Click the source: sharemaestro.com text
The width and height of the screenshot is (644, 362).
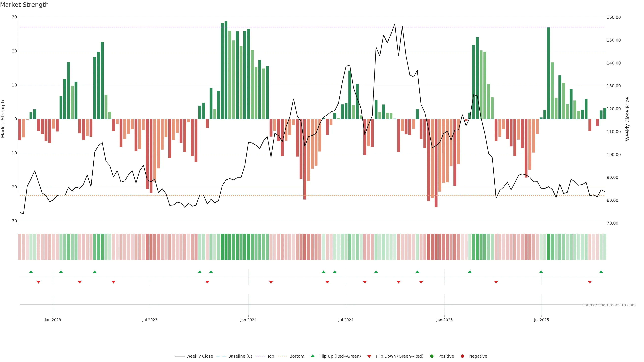(609, 305)
